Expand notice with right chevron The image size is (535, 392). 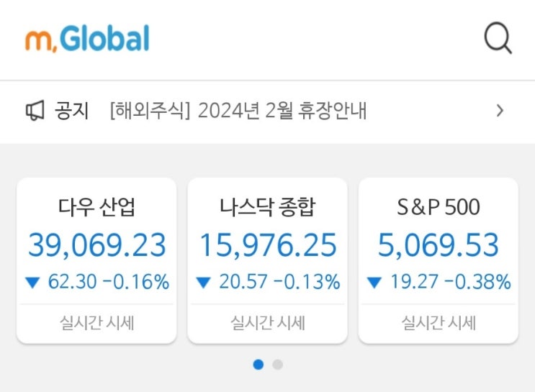pyautogui.click(x=500, y=111)
